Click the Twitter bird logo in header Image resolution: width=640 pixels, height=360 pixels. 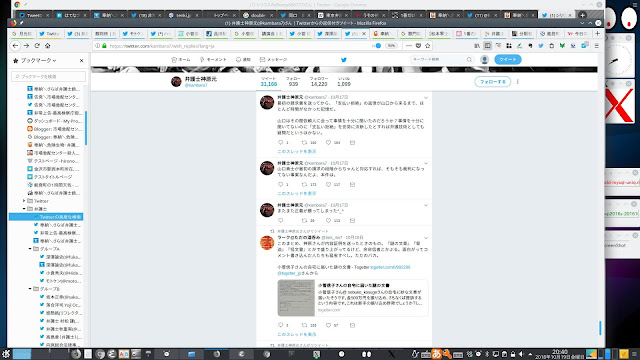coord(344,60)
